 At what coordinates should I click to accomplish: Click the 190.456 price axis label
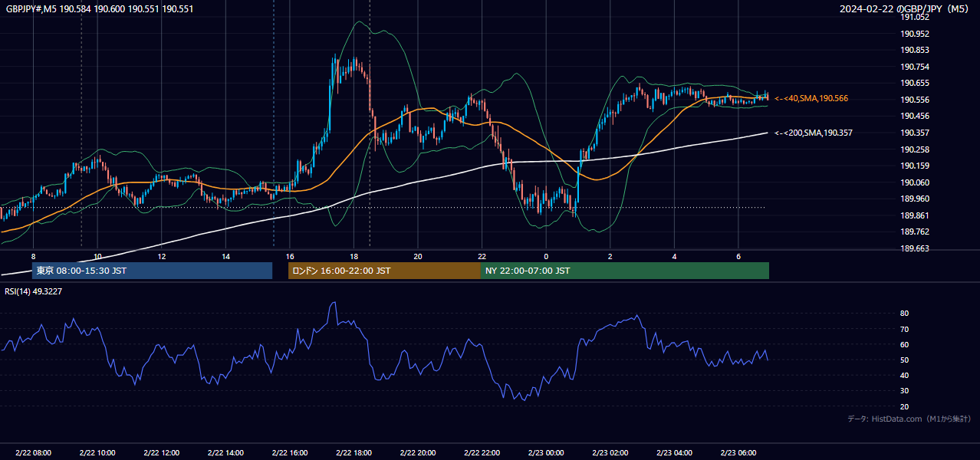[x=915, y=116]
